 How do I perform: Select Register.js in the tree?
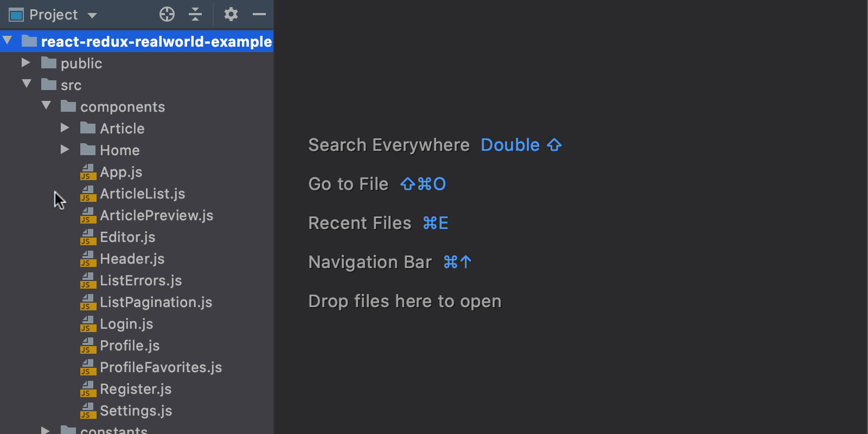coord(136,390)
